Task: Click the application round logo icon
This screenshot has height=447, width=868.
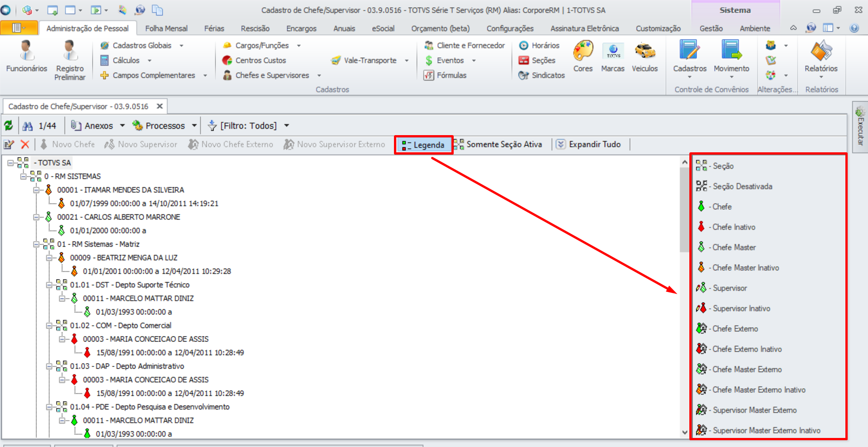Action: (5, 10)
